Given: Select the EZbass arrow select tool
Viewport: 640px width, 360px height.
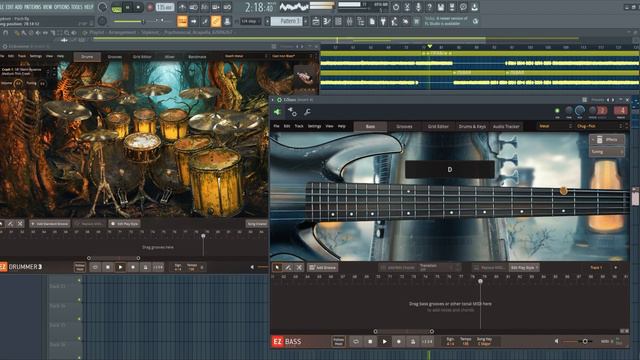Looking at the screenshot, I should click(x=277, y=268).
